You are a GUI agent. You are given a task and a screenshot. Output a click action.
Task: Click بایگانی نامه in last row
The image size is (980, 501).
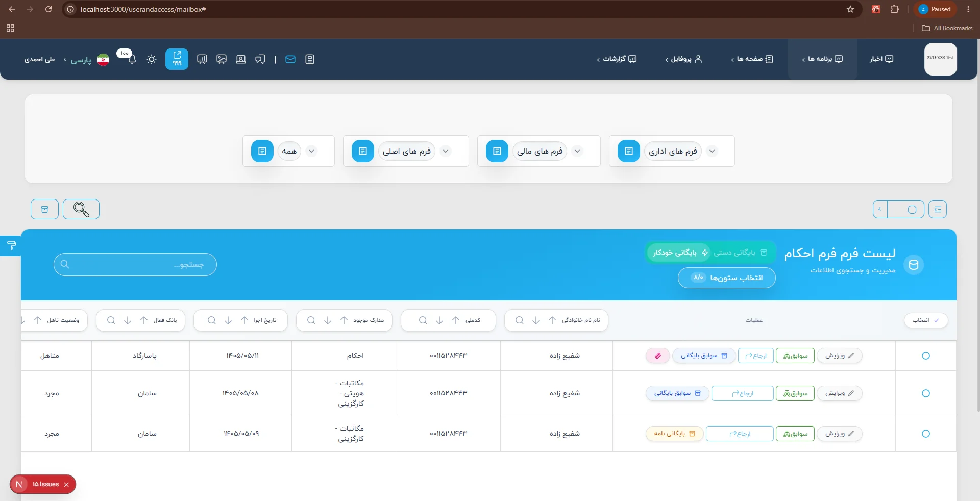pyautogui.click(x=675, y=434)
